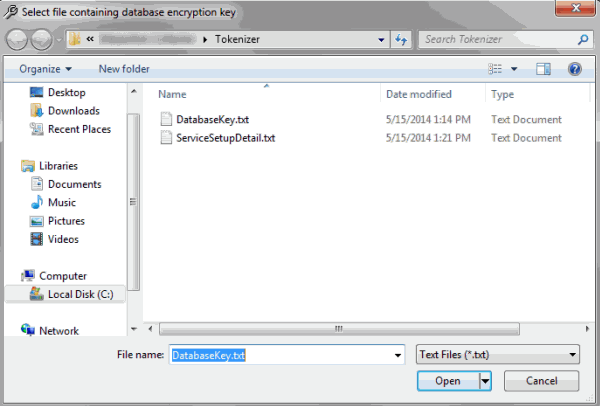Screen dimensions: 600x406
Task: Click the Pictures library icon
Action: 37,221
